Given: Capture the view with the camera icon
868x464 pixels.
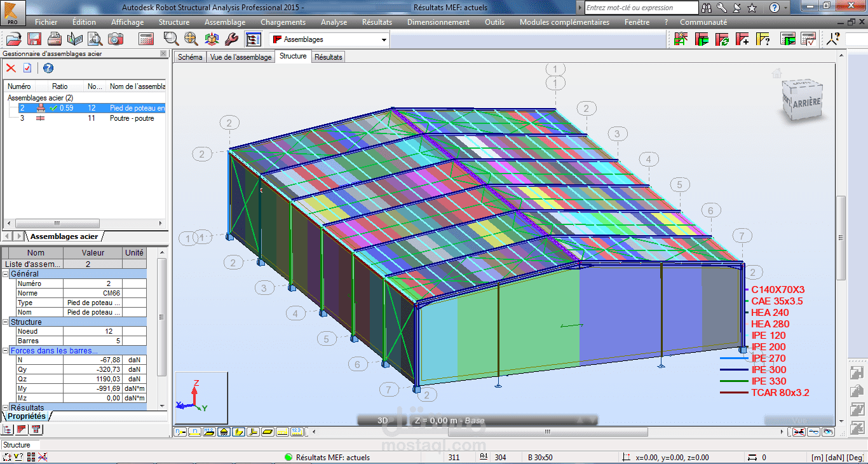Looking at the screenshot, I should [116, 39].
